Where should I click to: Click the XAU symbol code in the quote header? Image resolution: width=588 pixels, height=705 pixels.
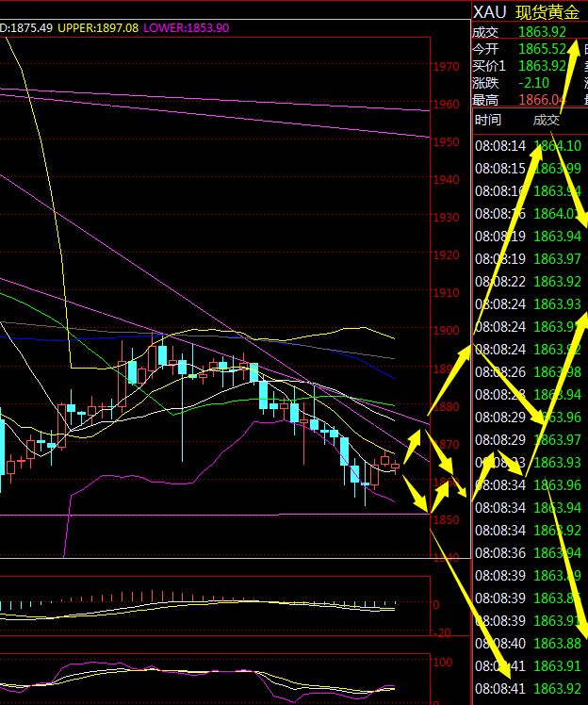point(489,11)
